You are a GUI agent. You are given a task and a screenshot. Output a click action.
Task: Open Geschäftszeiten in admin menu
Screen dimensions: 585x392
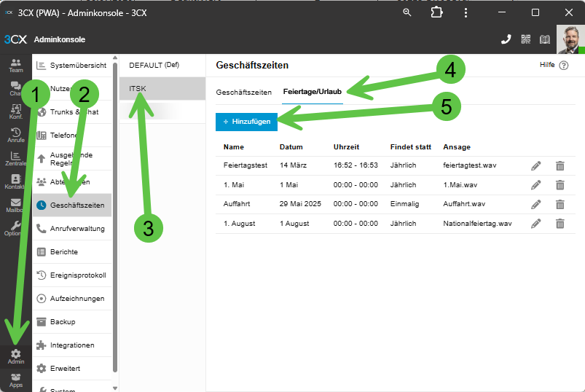click(72, 205)
